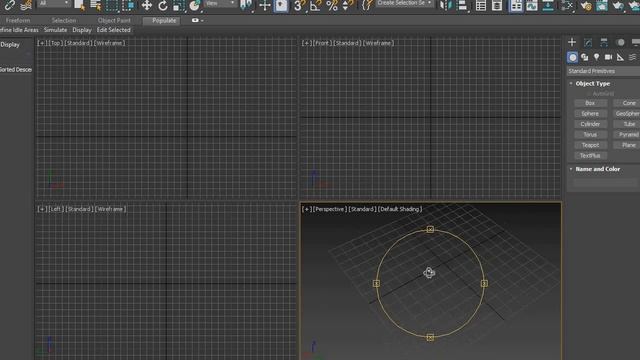Open the Curve Editor icon
Screen dimensions: 640x360
531,5
